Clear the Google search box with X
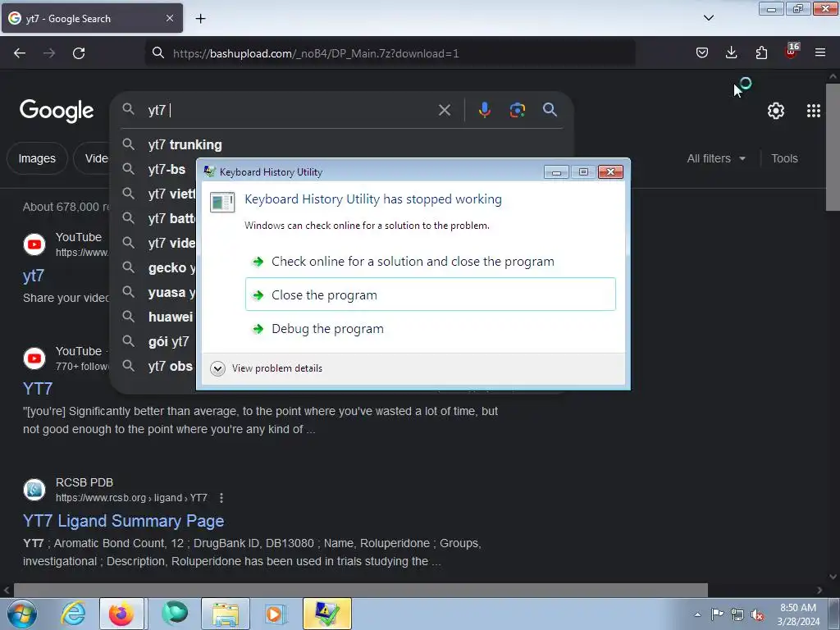 (x=444, y=110)
